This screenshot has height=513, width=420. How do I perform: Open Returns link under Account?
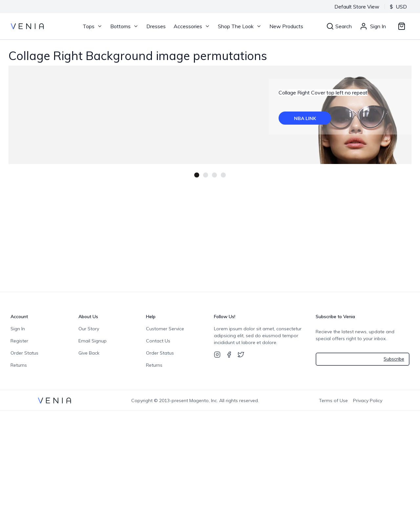click(x=19, y=365)
